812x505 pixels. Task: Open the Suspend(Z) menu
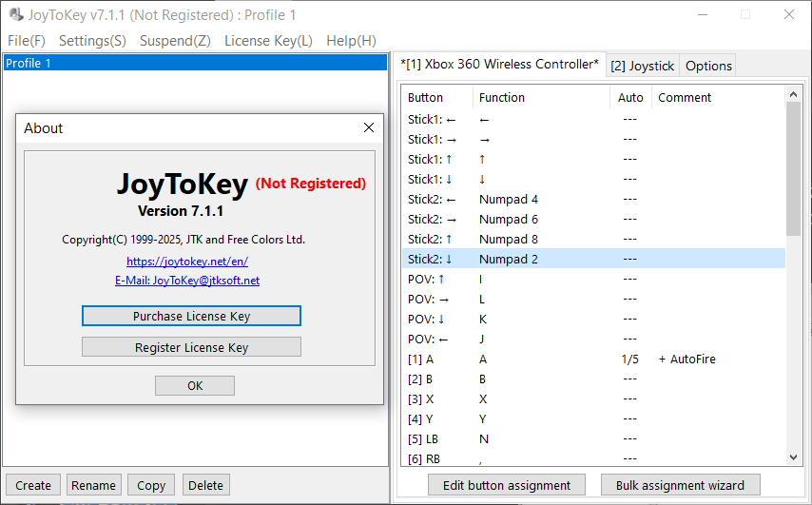(175, 40)
